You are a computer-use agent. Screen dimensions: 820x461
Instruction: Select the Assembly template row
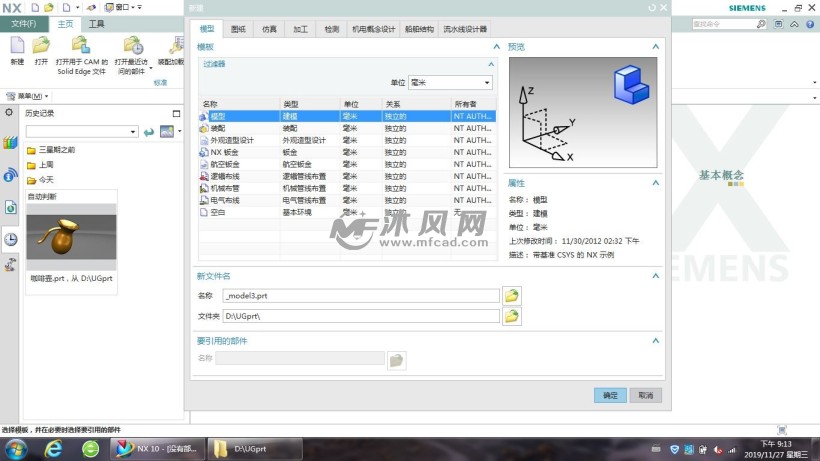(347, 128)
